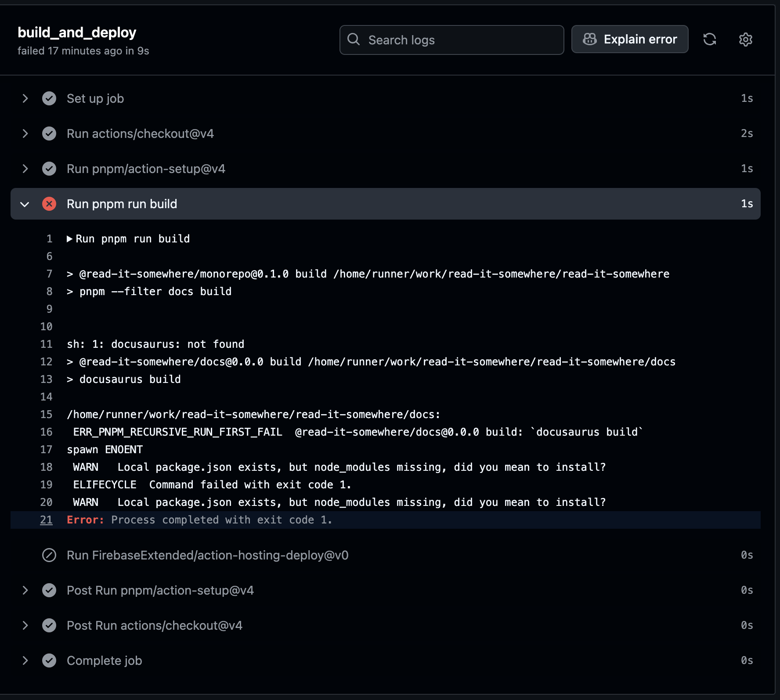Click log line number 7

click(x=49, y=274)
